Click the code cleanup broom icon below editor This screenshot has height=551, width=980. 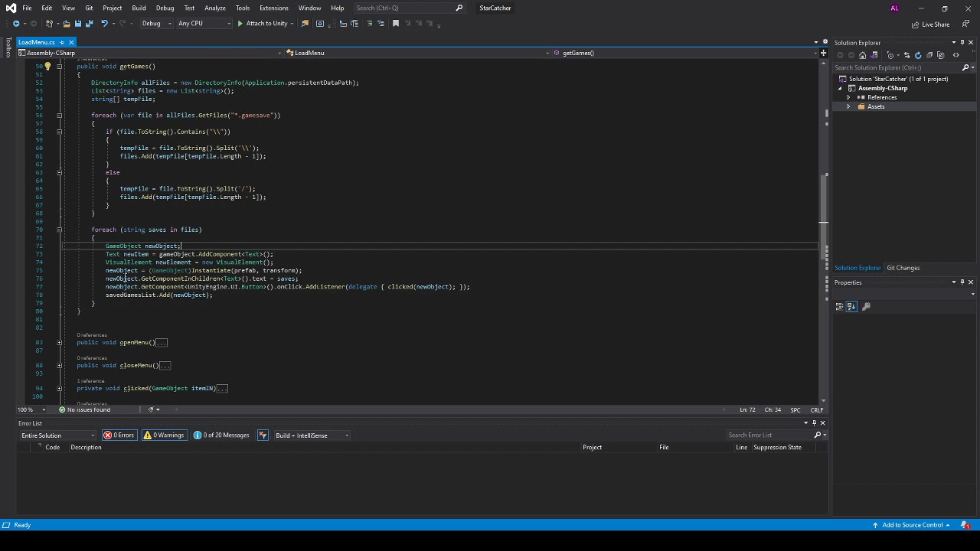point(151,410)
